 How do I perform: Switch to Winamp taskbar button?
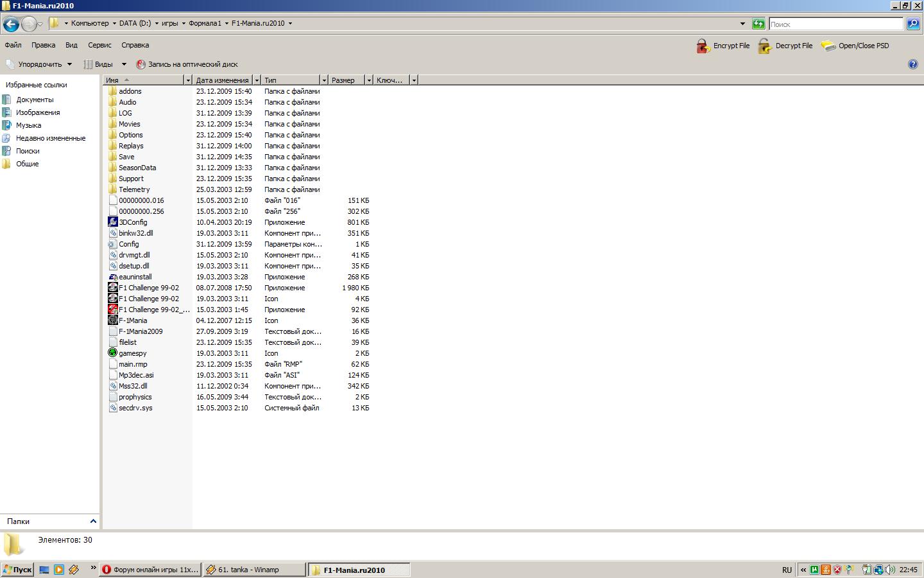[x=254, y=570]
